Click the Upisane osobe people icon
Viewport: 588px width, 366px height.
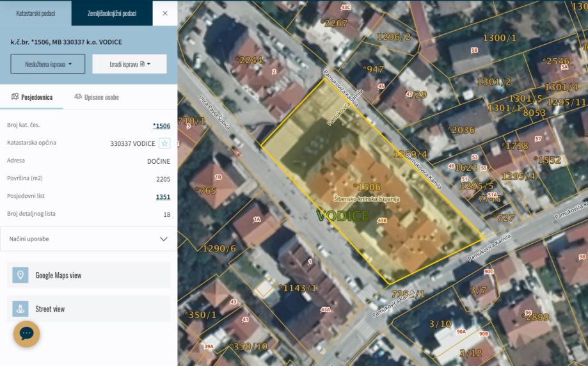coord(78,97)
